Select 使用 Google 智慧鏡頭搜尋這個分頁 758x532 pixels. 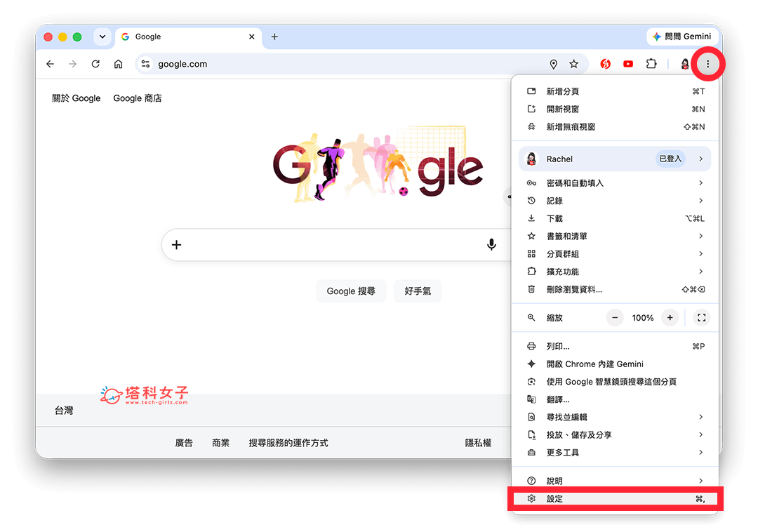(x=615, y=382)
